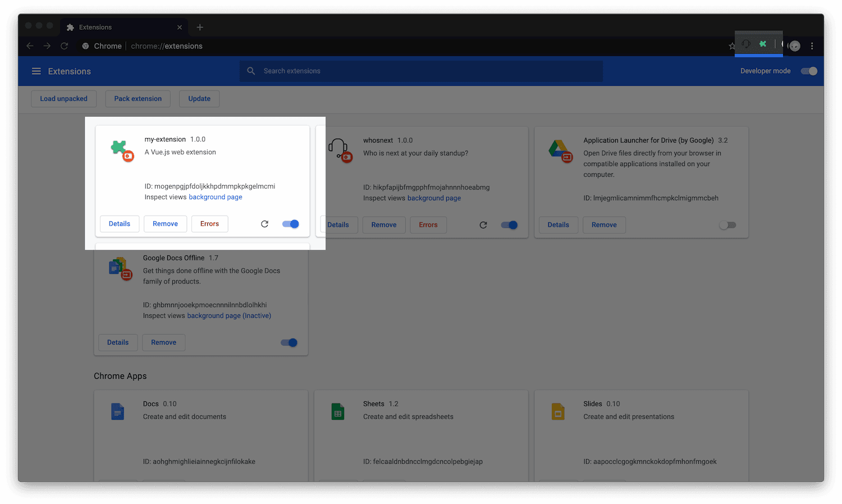Disable Google Docs Offline toggle
This screenshot has height=504, width=842.
pos(289,342)
